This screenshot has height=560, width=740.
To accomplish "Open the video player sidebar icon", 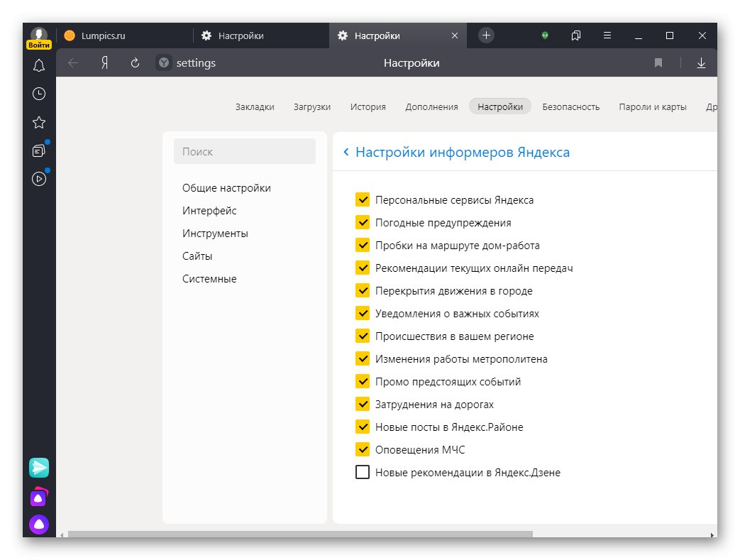I will (x=39, y=178).
